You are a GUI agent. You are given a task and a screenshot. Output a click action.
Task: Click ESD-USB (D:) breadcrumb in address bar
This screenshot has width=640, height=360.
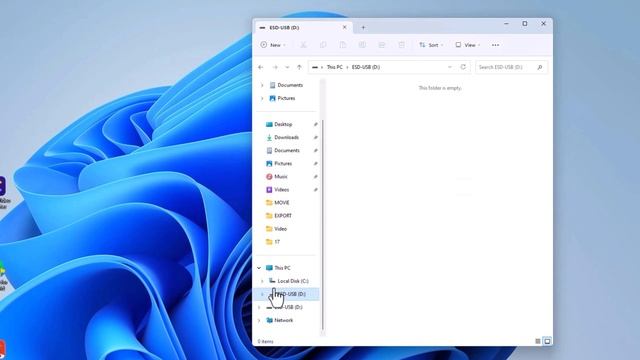point(366,67)
